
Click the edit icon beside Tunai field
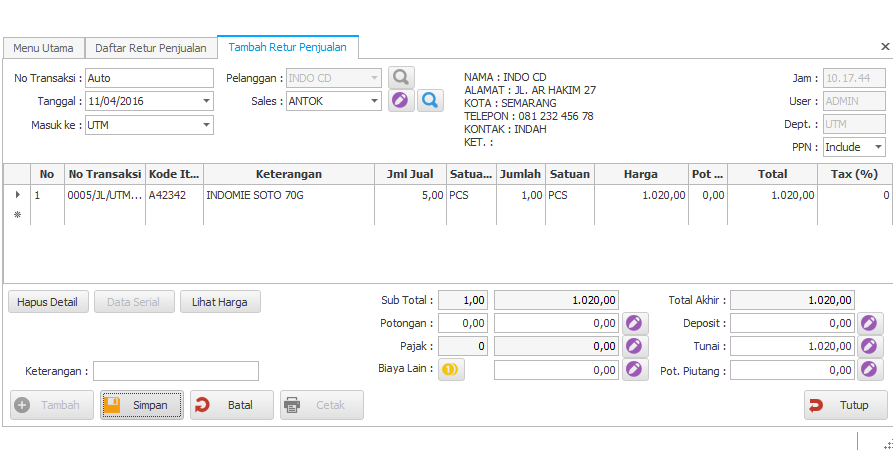871,346
